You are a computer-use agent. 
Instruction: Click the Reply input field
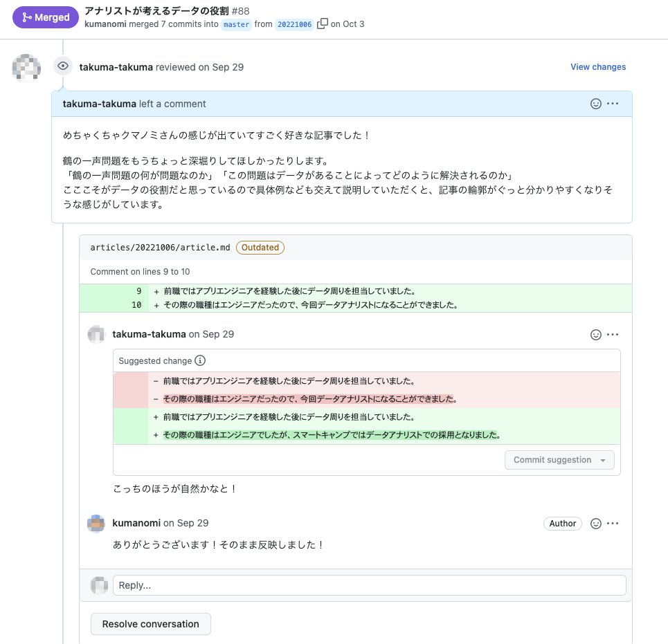point(370,585)
